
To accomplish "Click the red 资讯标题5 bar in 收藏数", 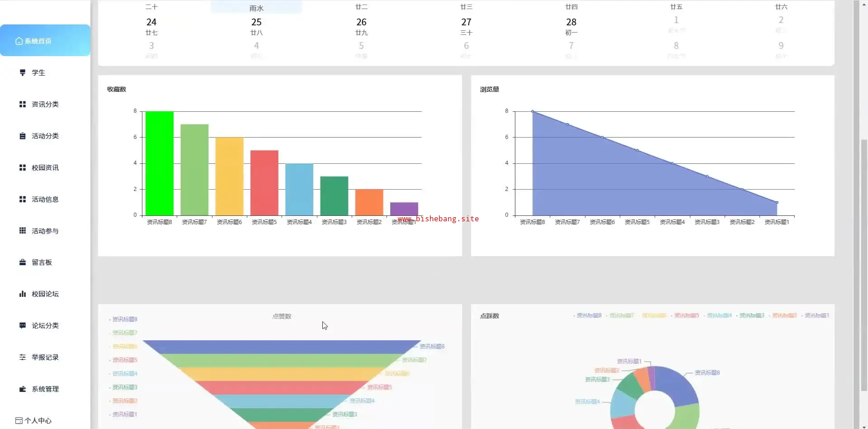I will click(x=264, y=183).
